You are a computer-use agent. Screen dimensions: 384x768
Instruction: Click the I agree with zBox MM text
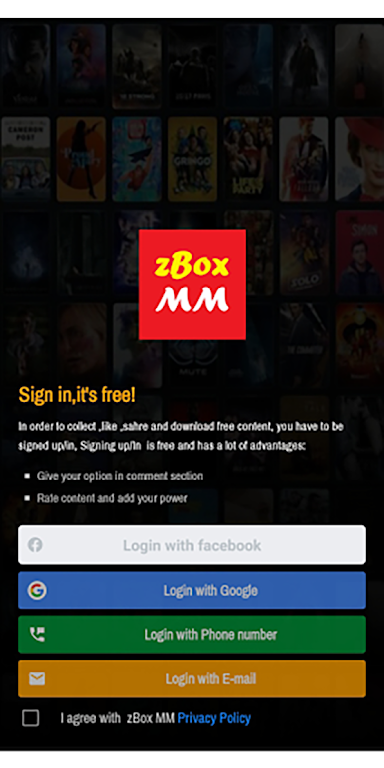pyautogui.click(x=118, y=718)
